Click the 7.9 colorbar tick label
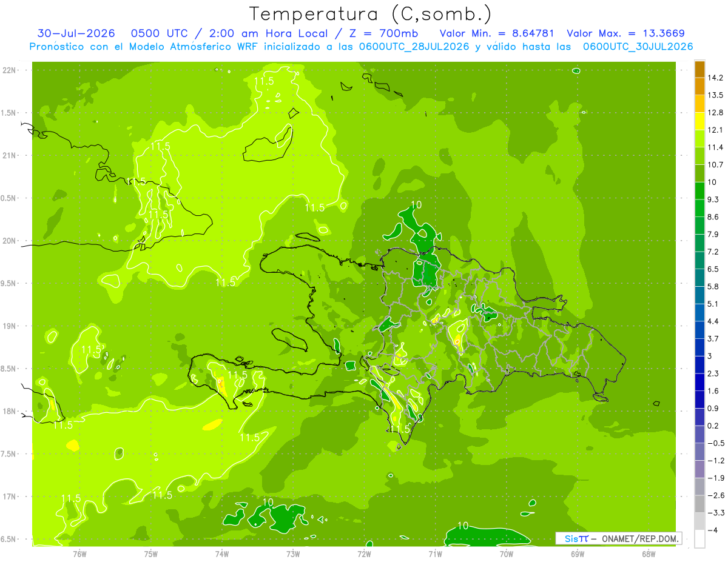Viewport: 728px width, 562px height. 713,234
